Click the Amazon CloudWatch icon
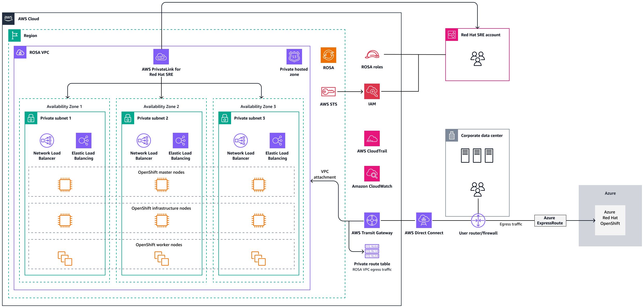This screenshot has width=644, height=308. (x=372, y=174)
